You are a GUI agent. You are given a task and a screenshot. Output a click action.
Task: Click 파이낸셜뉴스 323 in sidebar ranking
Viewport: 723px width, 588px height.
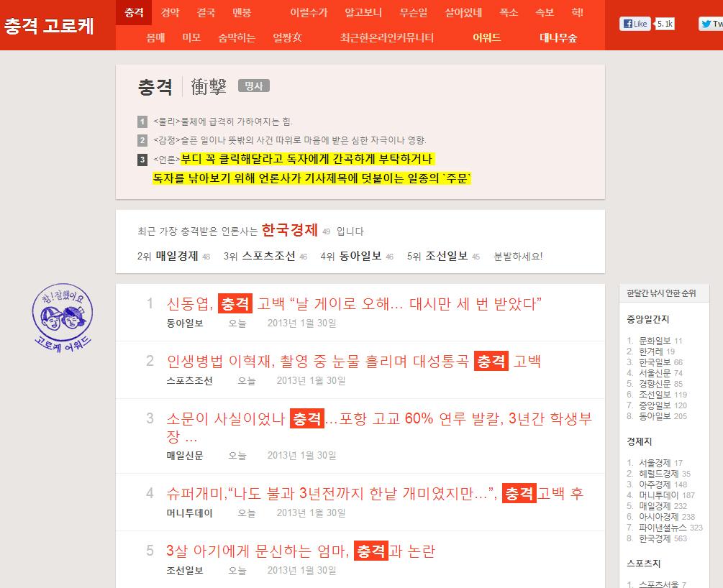(x=670, y=528)
